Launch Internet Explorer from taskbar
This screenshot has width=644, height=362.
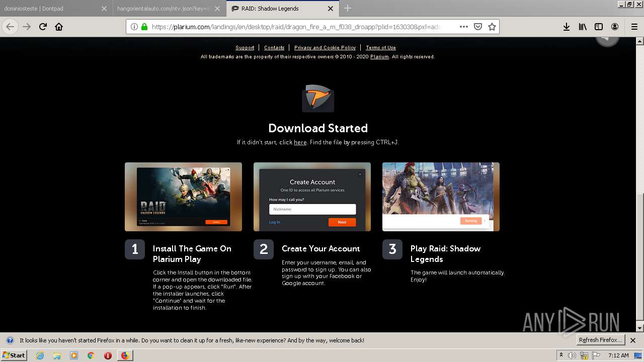coord(40,355)
